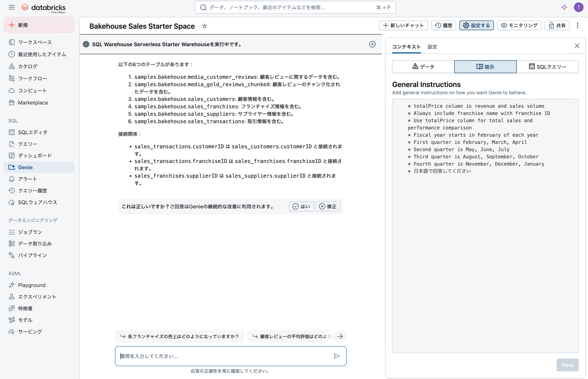
Task: Open Marketplace in sidebar
Action: coord(39,103)
